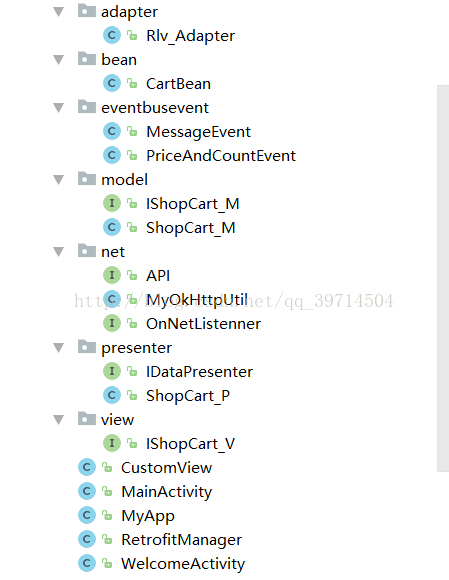This screenshot has height=580, width=449.
Task: Select the eventbusevent package label
Action: [x=155, y=108]
